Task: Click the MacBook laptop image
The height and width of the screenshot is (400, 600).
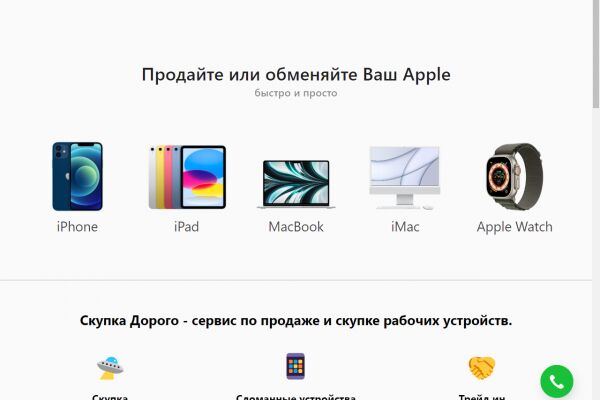Action: point(296,184)
